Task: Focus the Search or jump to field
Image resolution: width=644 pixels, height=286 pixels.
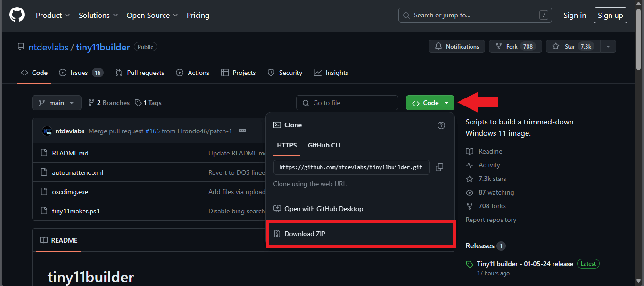Action: (475, 15)
